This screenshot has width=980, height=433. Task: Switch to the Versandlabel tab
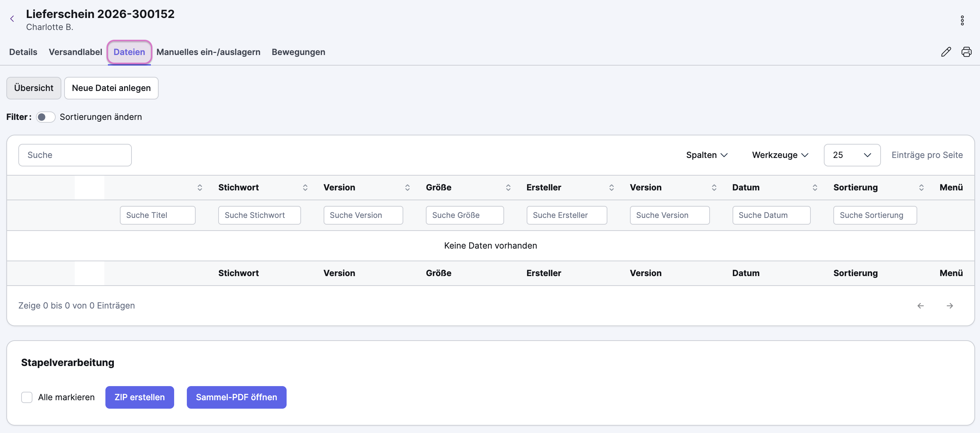[75, 52]
